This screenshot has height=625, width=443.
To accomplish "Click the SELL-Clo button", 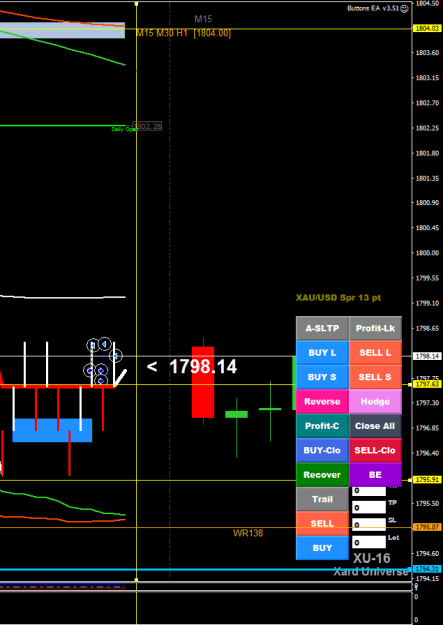I will [375, 450].
